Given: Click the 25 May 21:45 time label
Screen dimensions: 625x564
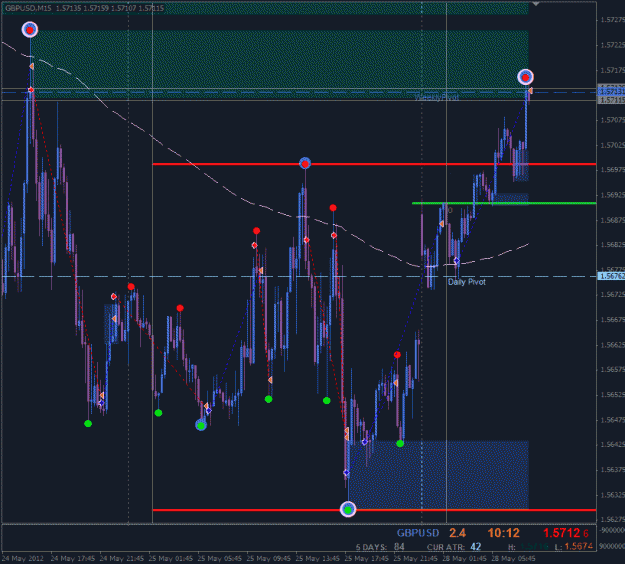Looking at the screenshot, I should tap(416, 558).
